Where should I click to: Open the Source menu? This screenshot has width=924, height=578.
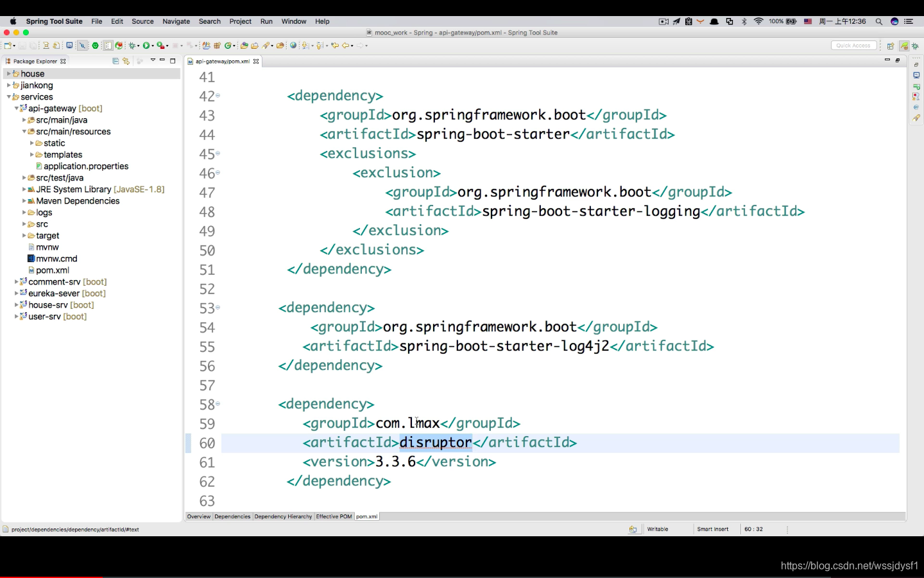[142, 21]
